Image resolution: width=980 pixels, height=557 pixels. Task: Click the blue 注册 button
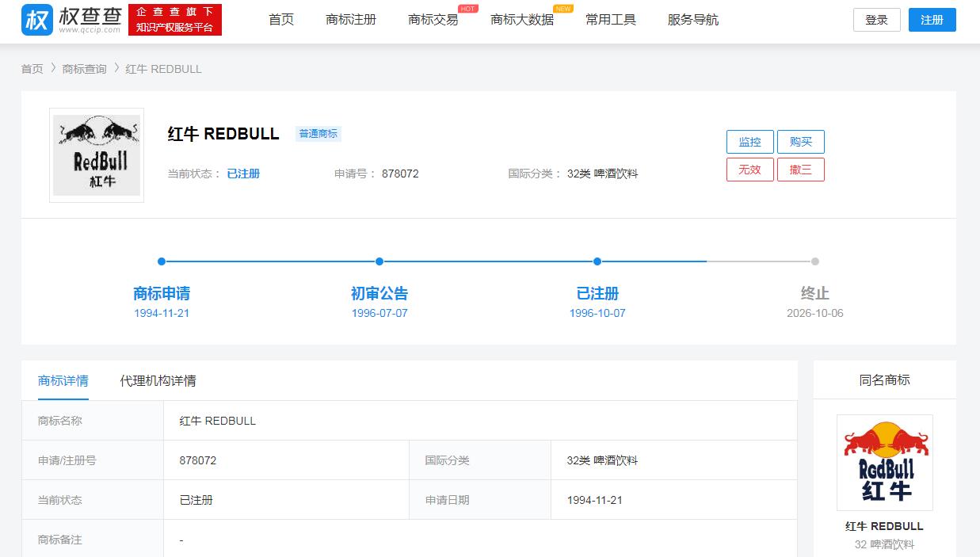932,20
